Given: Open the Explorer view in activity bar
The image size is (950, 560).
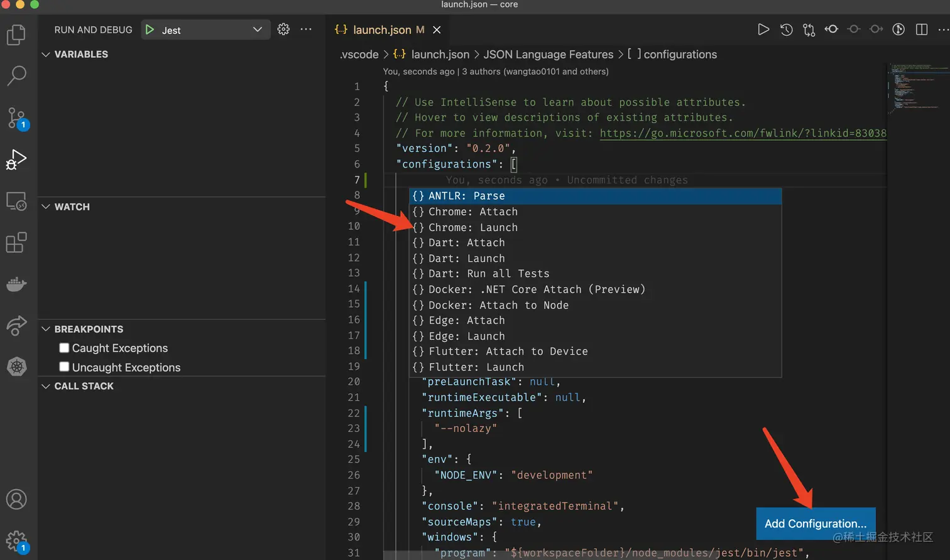Looking at the screenshot, I should (16, 35).
